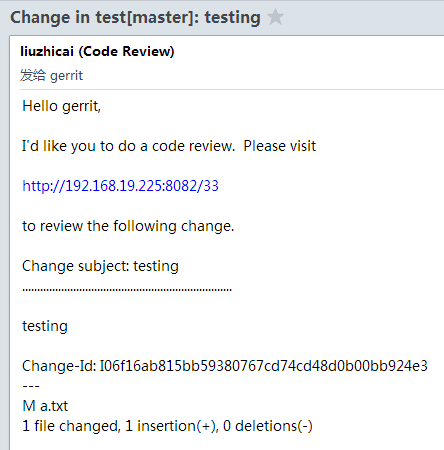444x450 pixels.
Task: Click the '发给' recipient label
Action: [33, 75]
